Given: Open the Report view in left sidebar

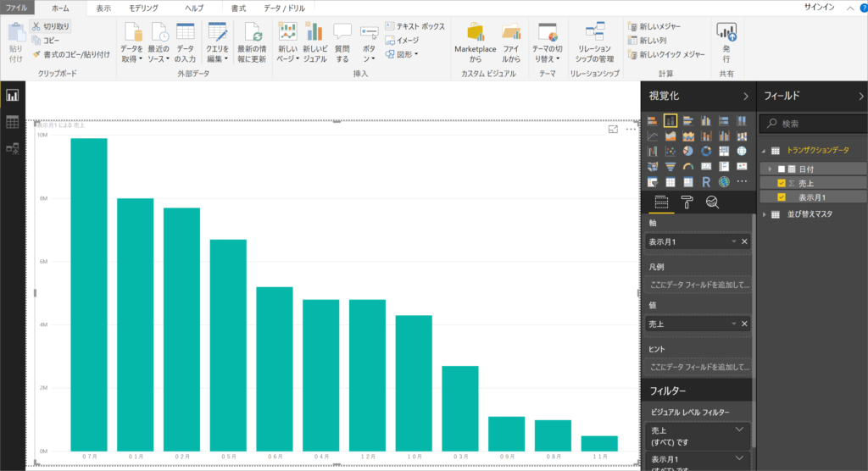Looking at the screenshot, I should [12, 95].
